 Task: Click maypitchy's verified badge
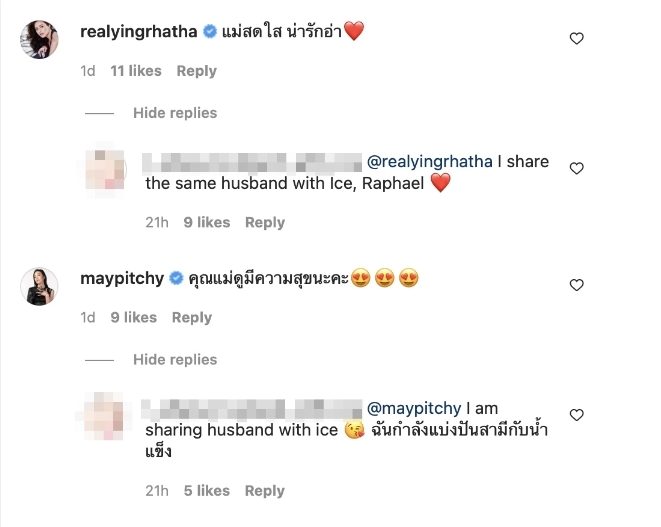point(176,278)
